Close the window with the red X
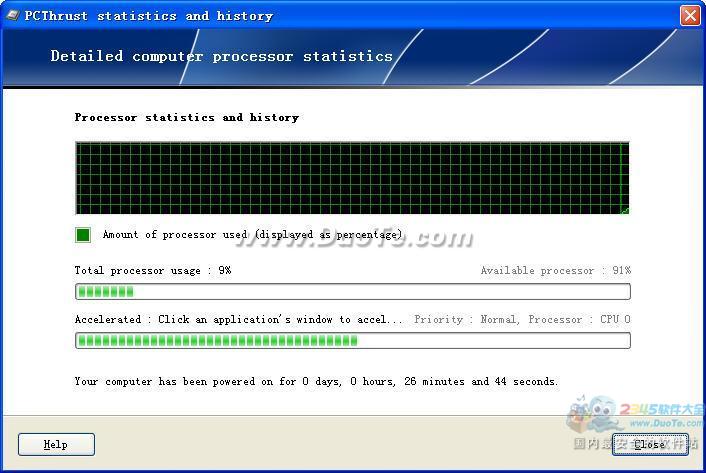706x473 pixels. [x=690, y=15]
